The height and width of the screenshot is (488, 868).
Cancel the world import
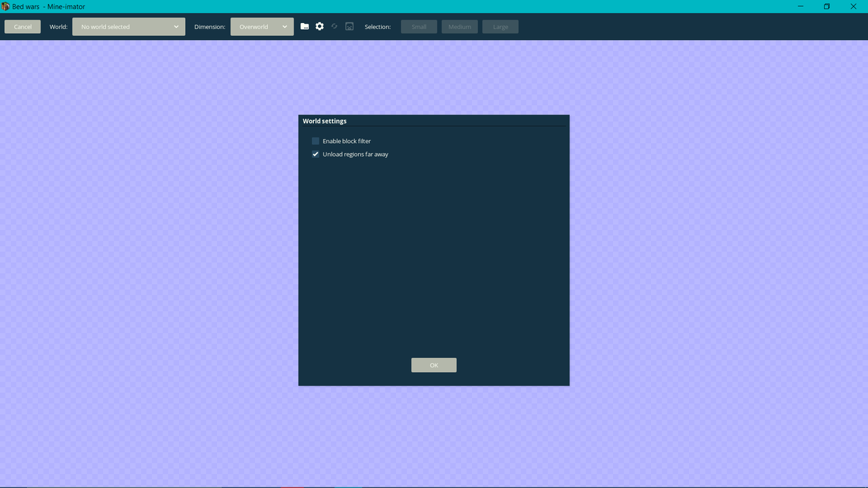point(22,26)
